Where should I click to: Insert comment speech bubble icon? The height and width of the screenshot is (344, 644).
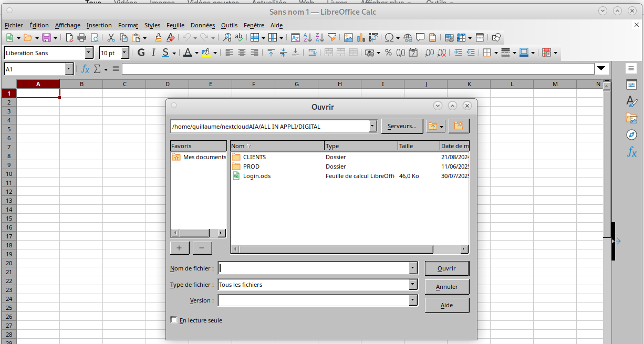[x=420, y=38]
